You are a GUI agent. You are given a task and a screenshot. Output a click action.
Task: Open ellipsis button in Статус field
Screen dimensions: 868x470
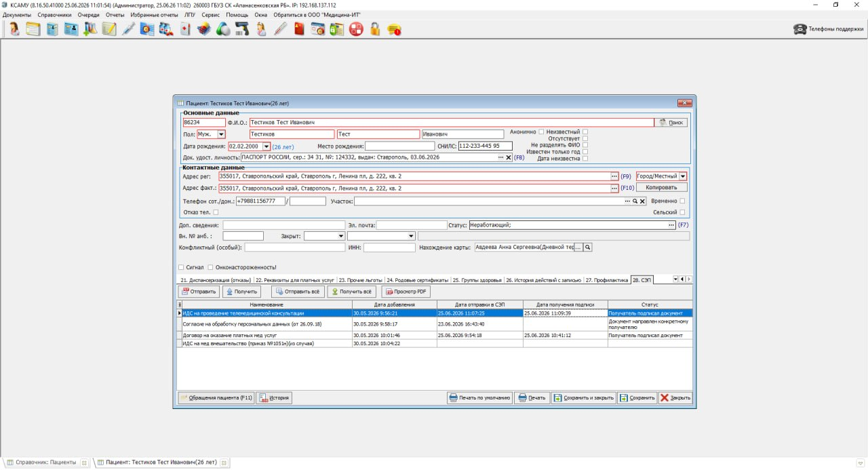pyautogui.click(x=671, y=225)
